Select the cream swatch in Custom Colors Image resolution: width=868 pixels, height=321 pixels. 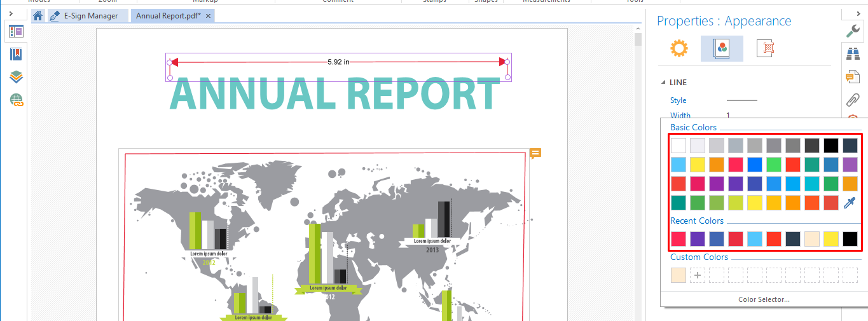tap(679, 275)
